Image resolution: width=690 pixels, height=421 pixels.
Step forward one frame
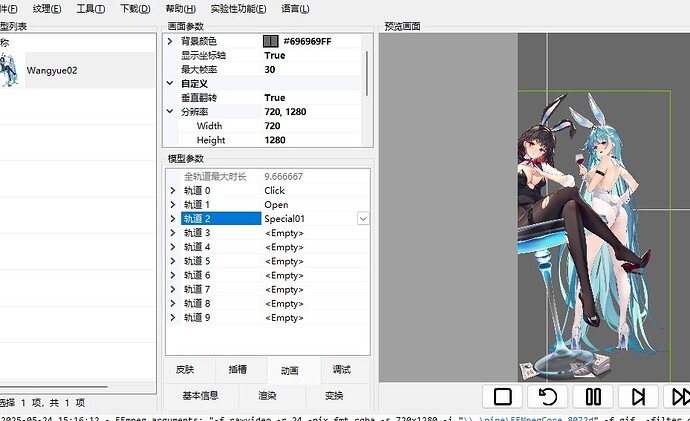(x=638, y=396)
